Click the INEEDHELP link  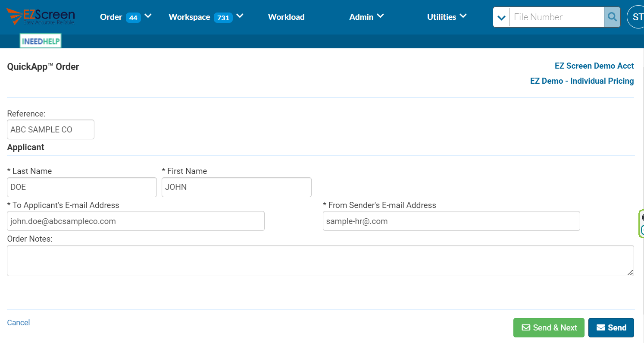(x=40, y=41)
